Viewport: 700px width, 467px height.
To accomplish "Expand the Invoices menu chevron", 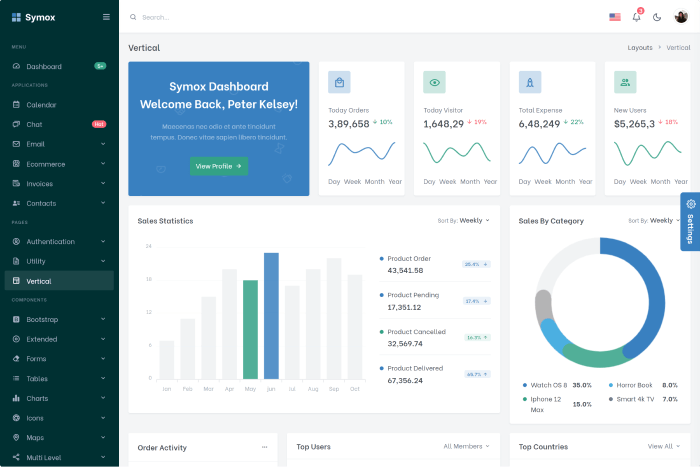I will [x=103, y=183].
